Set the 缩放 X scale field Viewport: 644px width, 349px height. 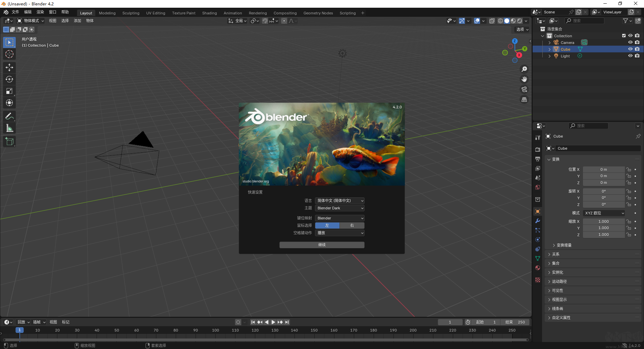(x=604, y=221)
